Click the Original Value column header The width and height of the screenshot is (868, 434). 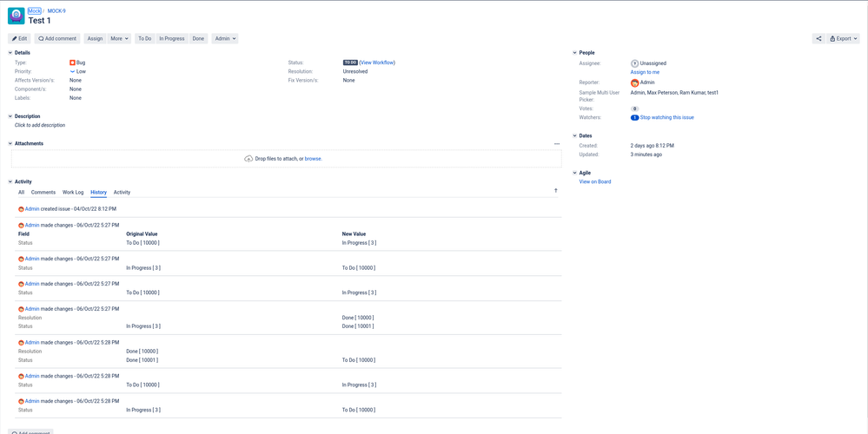(142, 234)
